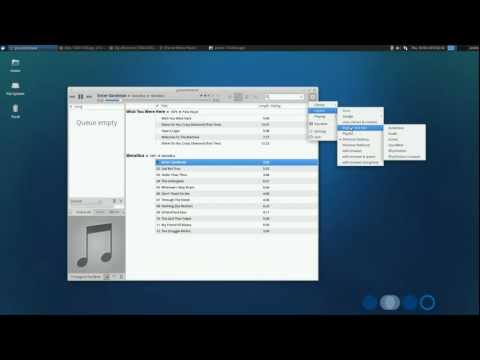This screenshot has width=480, height=360.
Task: Open the main menu button beside search
Action: click(312, 97)
